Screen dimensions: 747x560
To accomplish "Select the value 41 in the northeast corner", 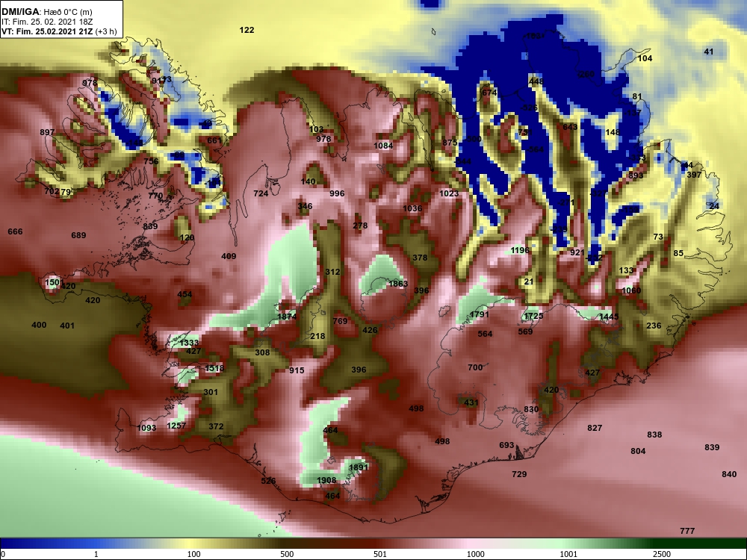I will point(709,52).
